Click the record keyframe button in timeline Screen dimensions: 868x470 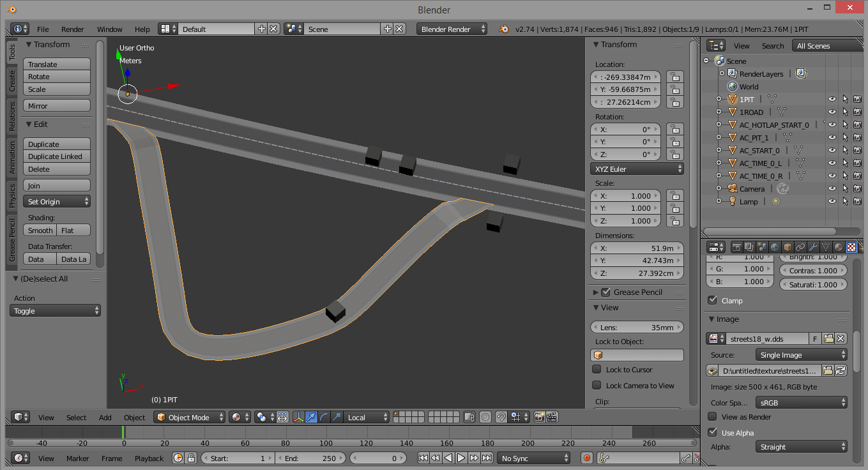pos(587,458)
